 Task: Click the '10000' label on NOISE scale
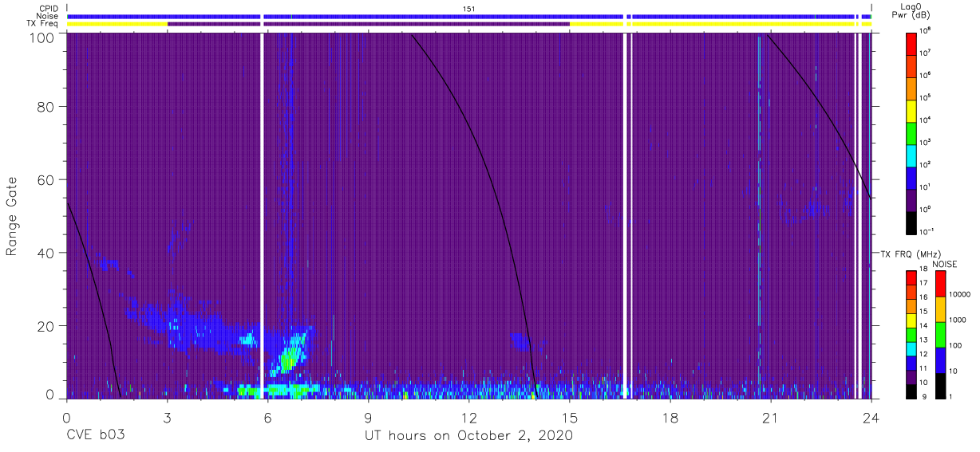[961, 295]
